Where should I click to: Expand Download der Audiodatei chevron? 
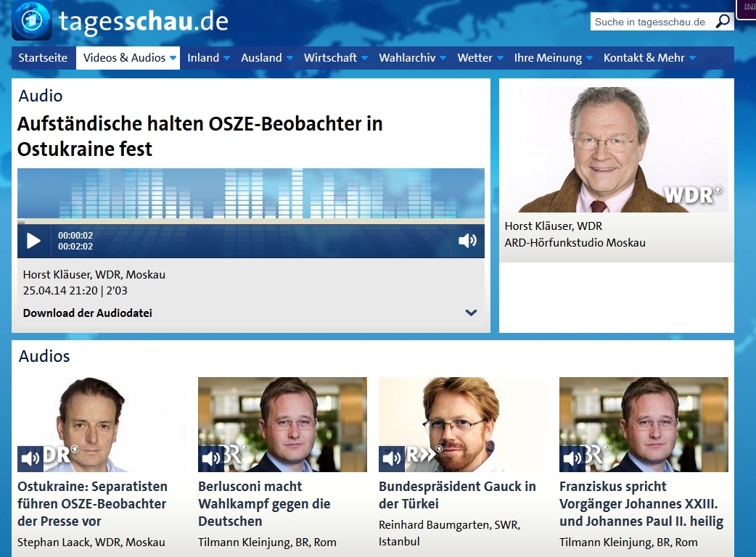click(x=471, y=313)
